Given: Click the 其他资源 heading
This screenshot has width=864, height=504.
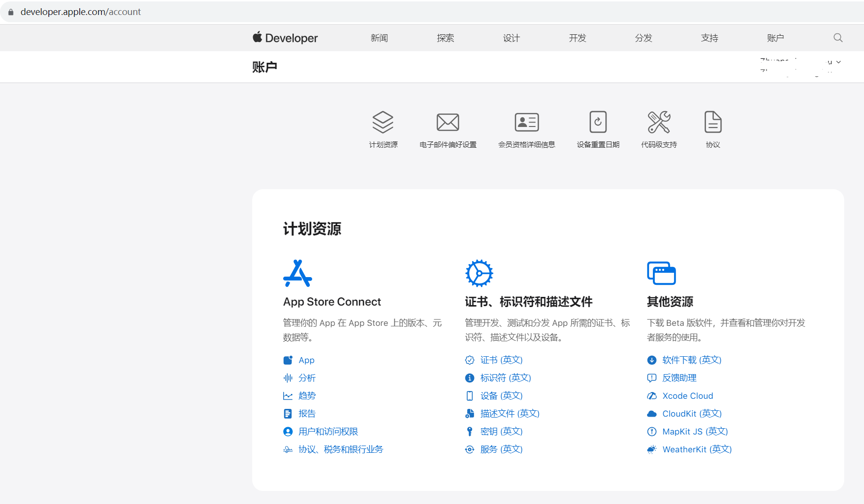Looking at the screenshot, I should [670, 302].
